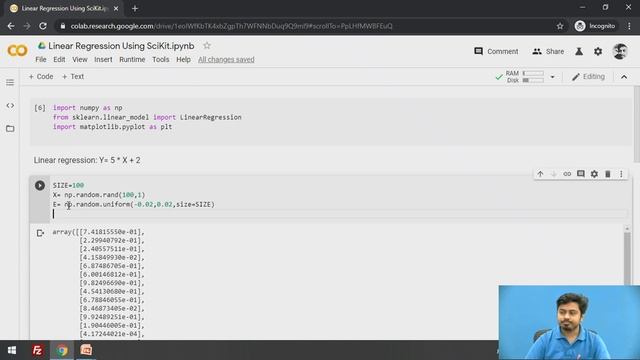The image size is (640, 360).
Task: Collapse the header with the chevron
Action: [624, 77]
